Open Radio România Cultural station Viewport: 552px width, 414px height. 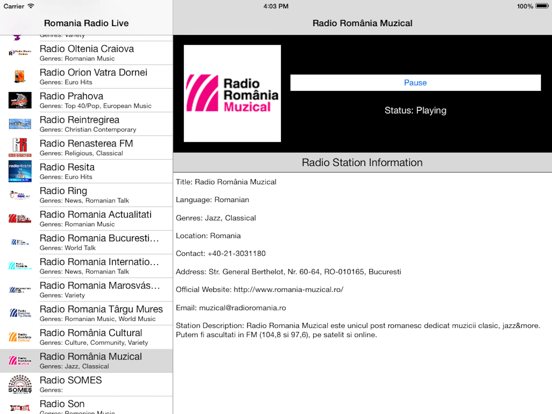pos(86,337)
